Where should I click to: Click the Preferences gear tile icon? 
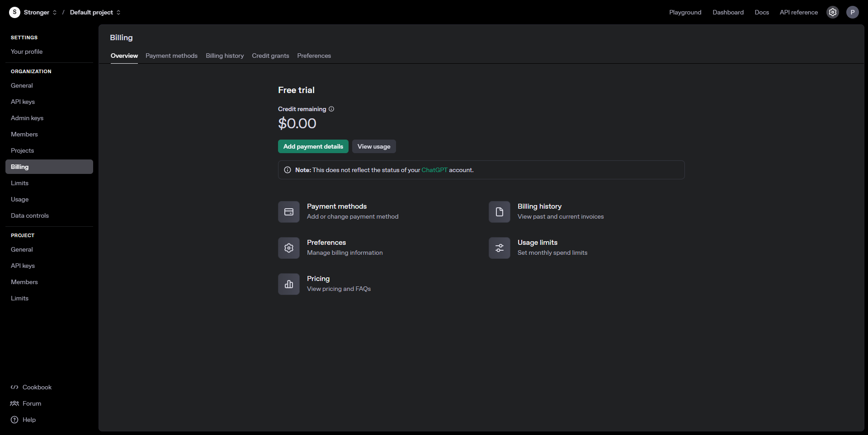tap(288, 248)
